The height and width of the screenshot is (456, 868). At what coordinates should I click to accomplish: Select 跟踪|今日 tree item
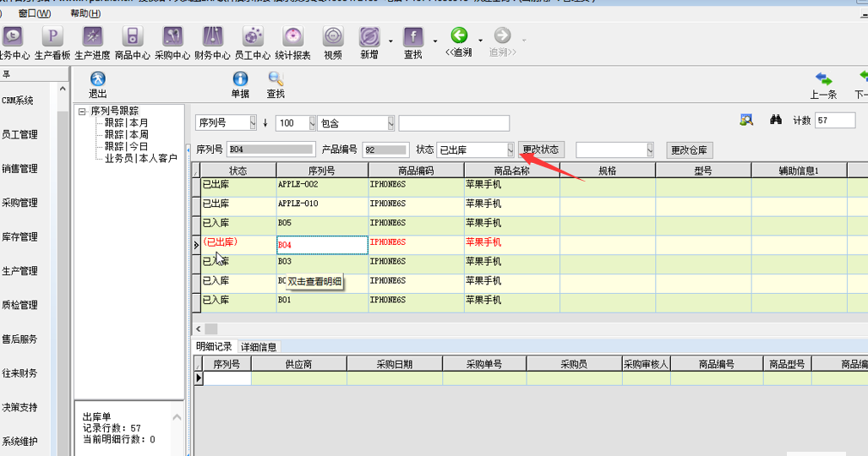[x=126, y=146]
